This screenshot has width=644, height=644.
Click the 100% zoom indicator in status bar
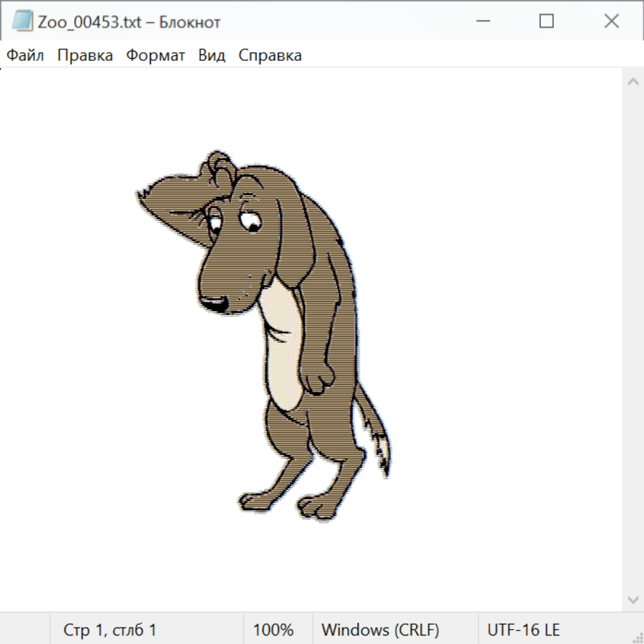[273, 630]
